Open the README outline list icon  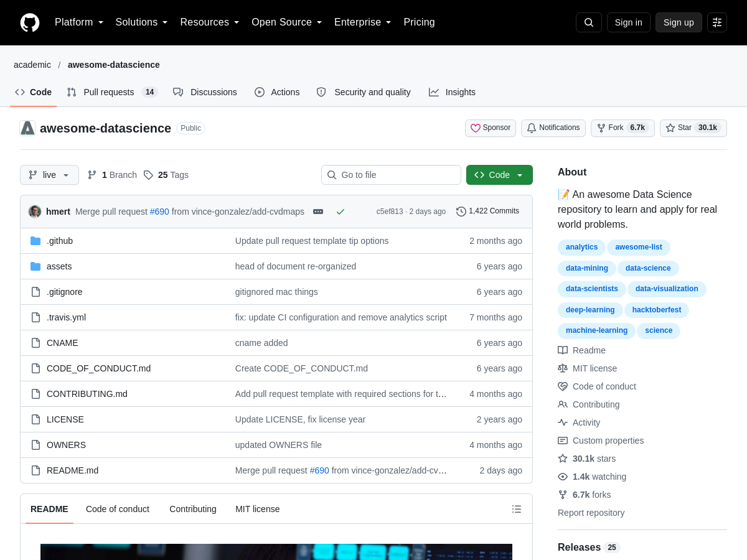tap(517, 509)
